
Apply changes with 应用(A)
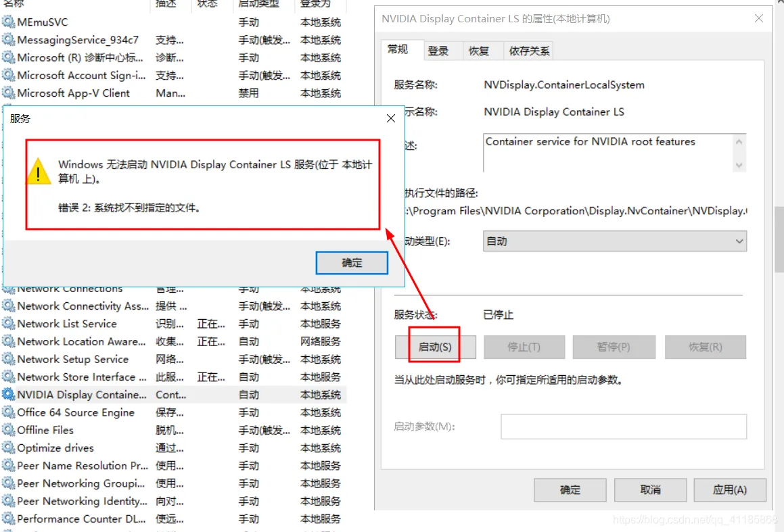coord(730,490)
